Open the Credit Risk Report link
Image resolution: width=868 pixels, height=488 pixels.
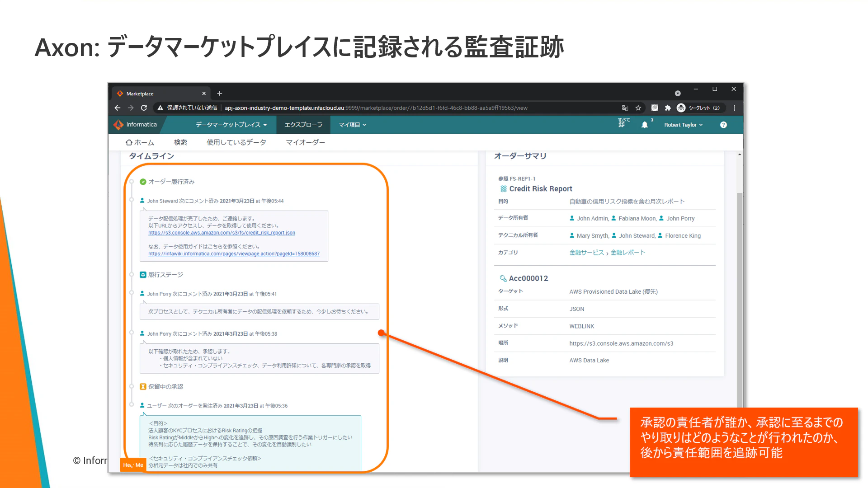pyautogui.click(x=541, y=189)
